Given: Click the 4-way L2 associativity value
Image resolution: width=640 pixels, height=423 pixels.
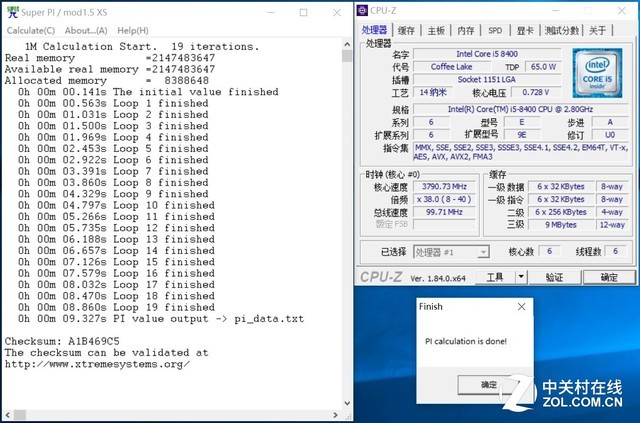Looking at the screenshot, I should tap(612, 212).
